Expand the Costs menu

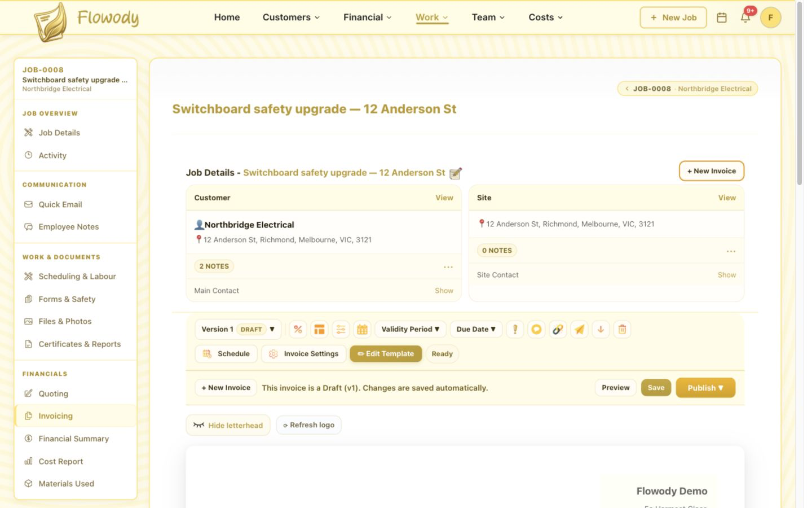[x=545, y=17]
